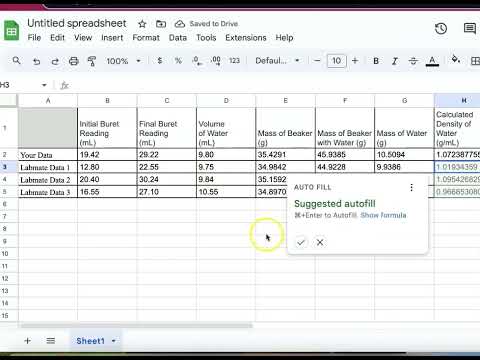Search the menus with magnifier icon
The image size is (480, 360).
16,61
